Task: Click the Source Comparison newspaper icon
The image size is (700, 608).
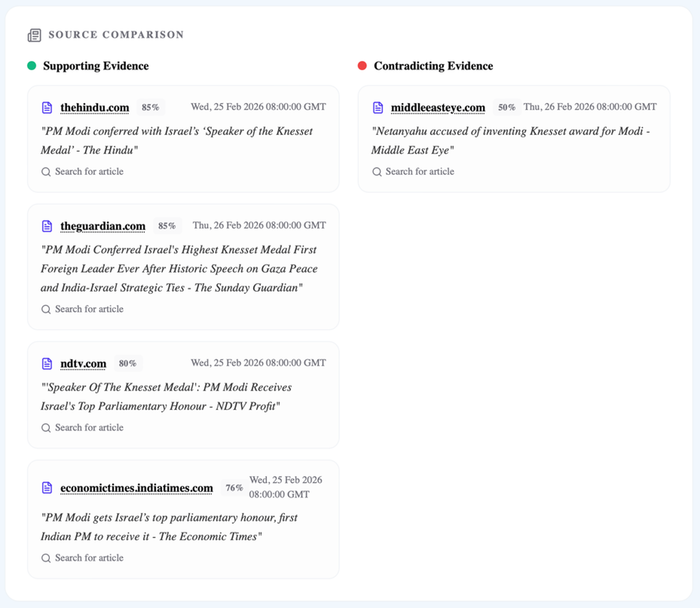Action: (x=34, y=35)
